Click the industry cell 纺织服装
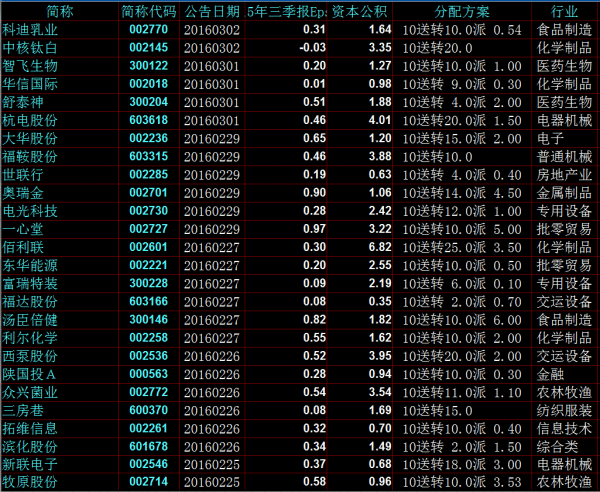 (x=564, y=410)
